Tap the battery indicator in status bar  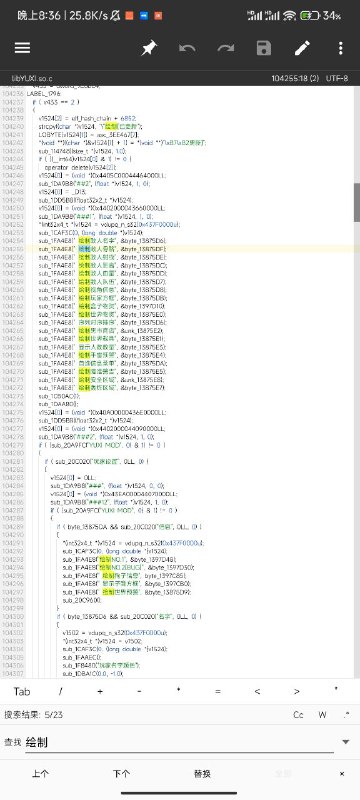point(310,15)
